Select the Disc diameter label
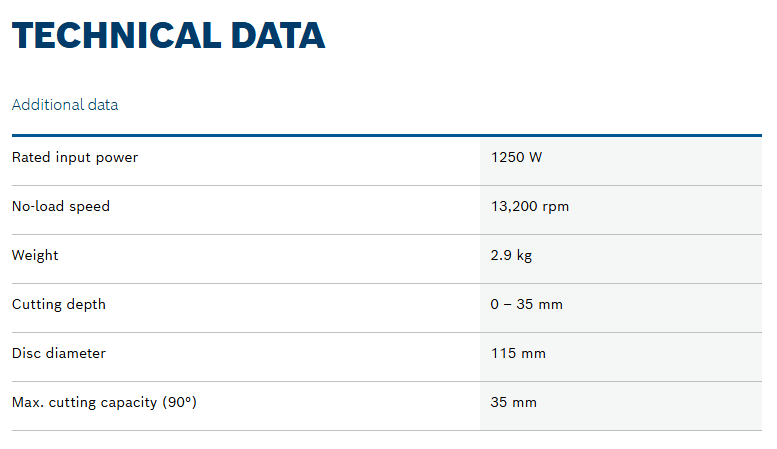 coord(59,353)
